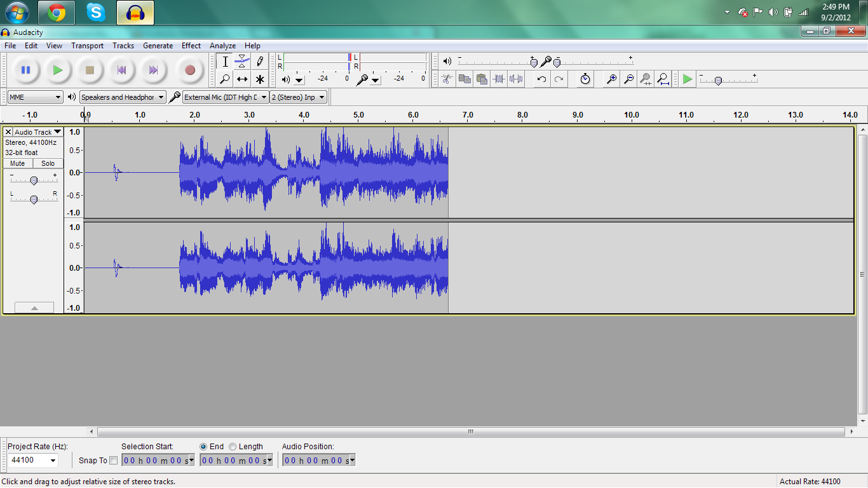This screenshot has width=868, height=488.
Task: Open Google Chrome from the taskbar
Action: pyautogui.click(x=57, y=12)
